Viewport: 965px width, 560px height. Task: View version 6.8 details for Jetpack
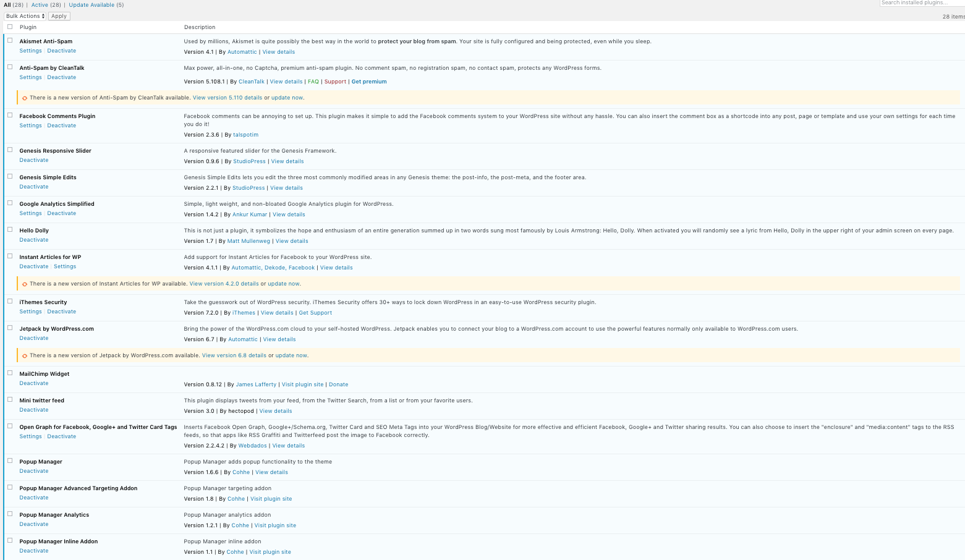point(234,355)
